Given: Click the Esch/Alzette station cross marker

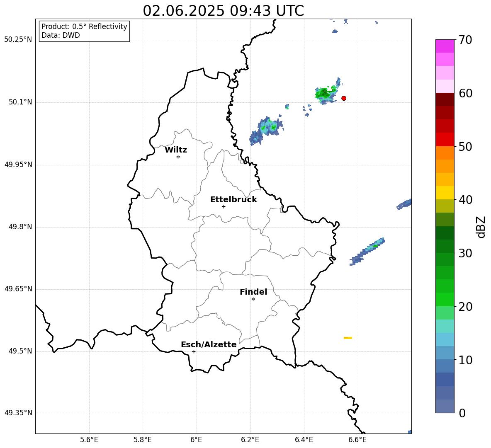Looking at the screenshot, I should click(x=194, y=351).
